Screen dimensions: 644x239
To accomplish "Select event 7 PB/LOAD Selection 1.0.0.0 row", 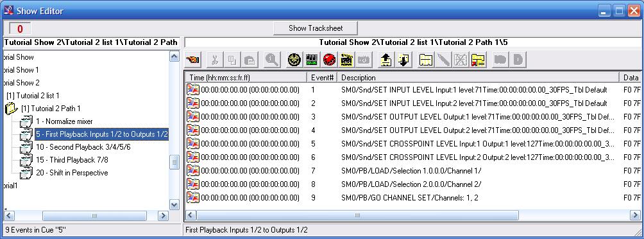I will click(413, 171).
